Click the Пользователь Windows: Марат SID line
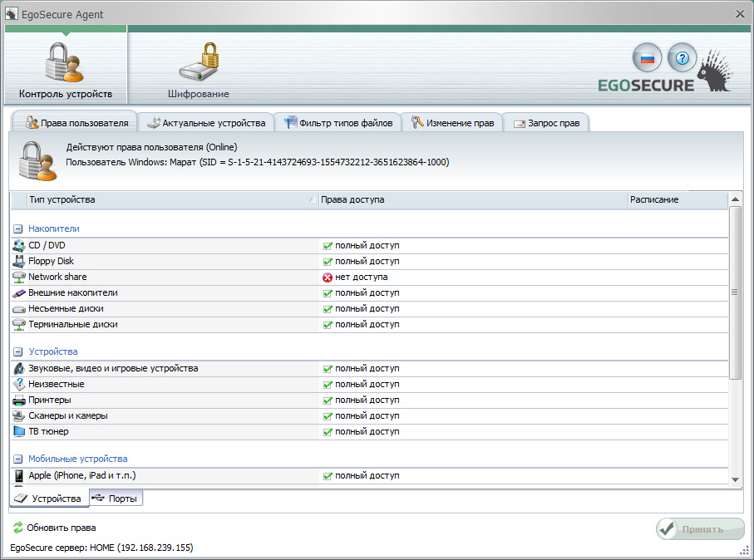 (257, 162)
